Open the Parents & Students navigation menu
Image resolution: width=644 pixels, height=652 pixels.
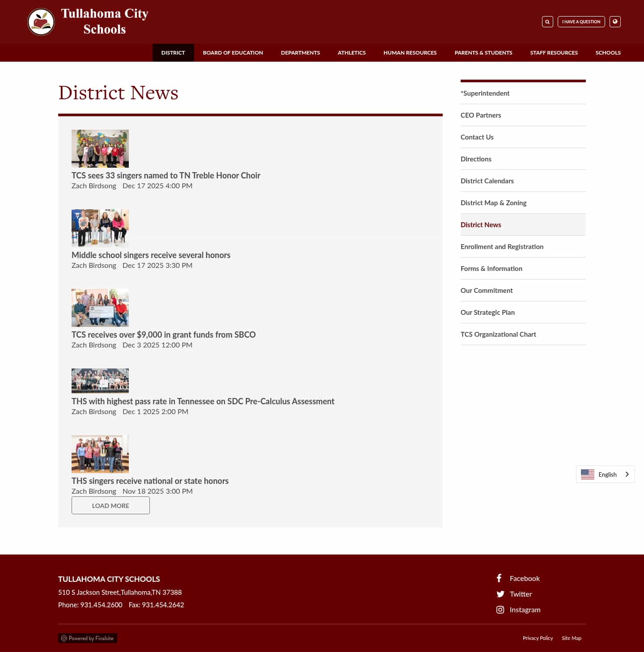tap(483, 52)
